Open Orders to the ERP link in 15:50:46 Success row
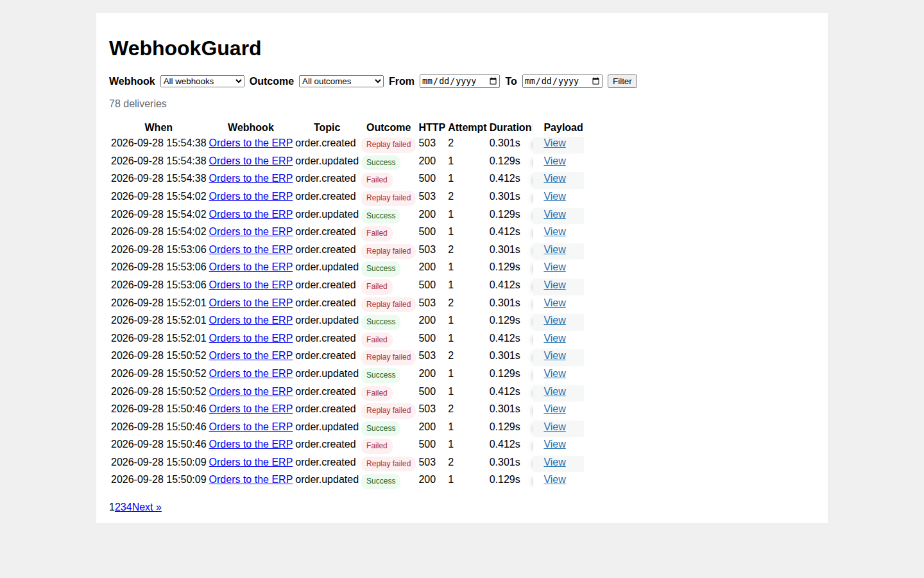The height and width of the screenshot is (578, 924). pyautogui.click(x=250, y=426)
